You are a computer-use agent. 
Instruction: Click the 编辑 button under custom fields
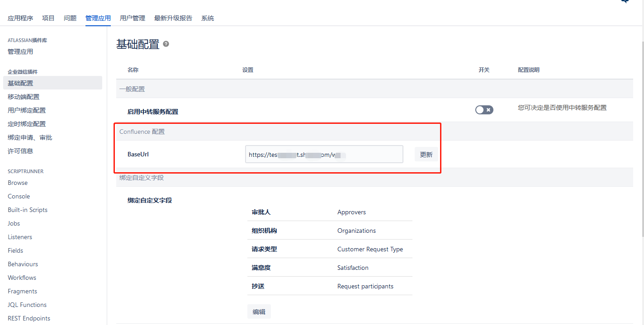pos(259,311)
